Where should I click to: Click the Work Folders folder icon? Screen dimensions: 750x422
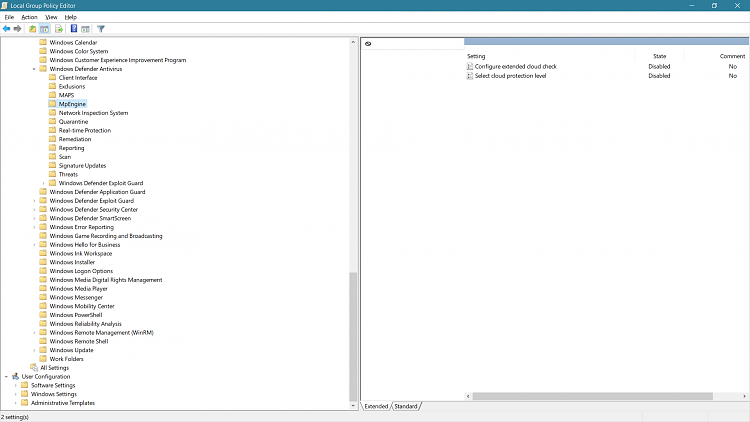click(43, 359)
